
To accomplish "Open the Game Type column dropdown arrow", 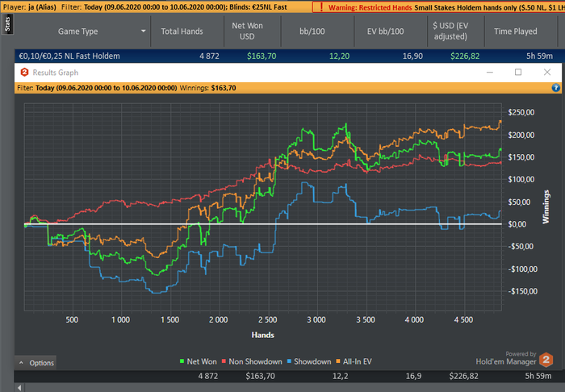I will point(144,31).
